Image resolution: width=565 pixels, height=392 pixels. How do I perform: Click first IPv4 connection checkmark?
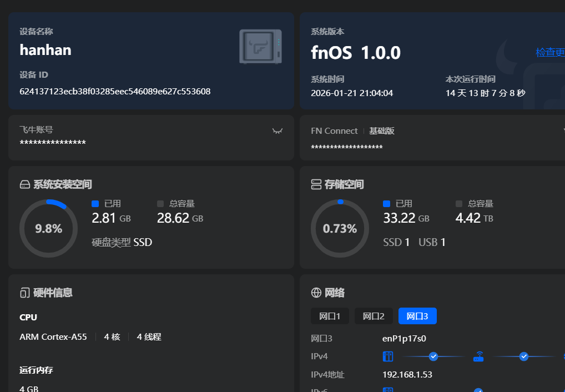pos(433,356)
